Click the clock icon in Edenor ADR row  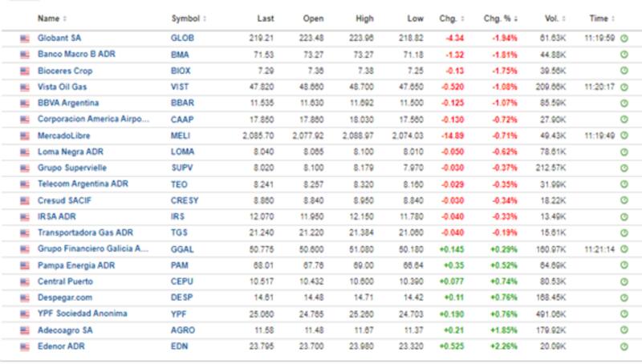624,346
